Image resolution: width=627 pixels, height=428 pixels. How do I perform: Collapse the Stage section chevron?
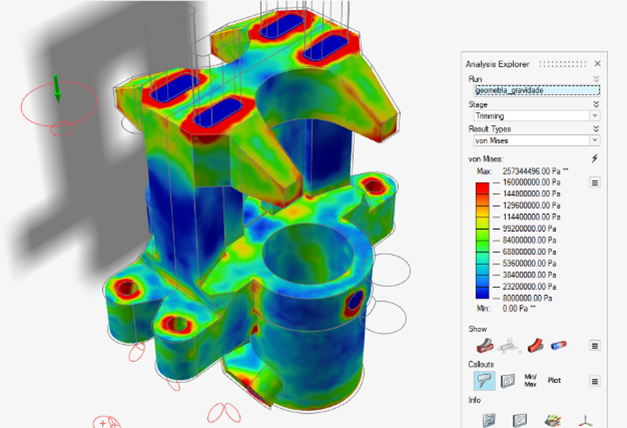pos(596,104)
